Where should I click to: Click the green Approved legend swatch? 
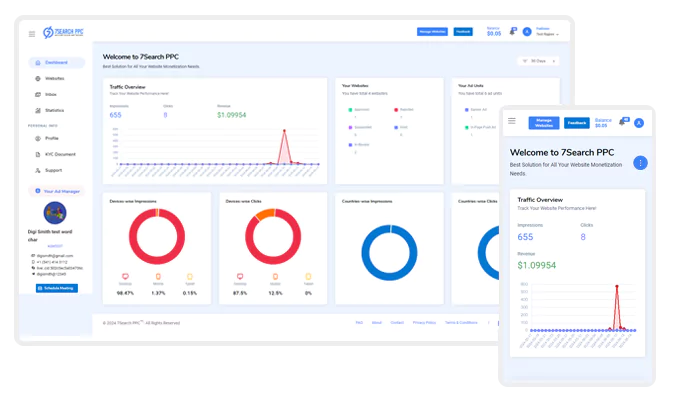pos(350,110)
